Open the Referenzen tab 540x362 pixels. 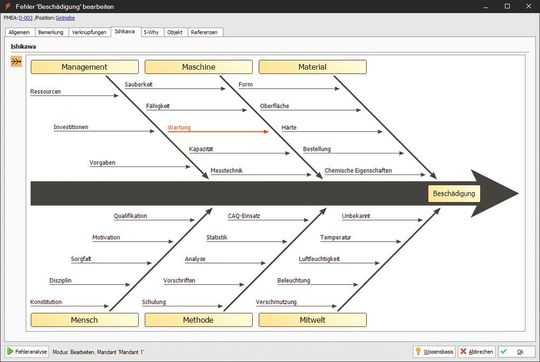click(204, 32)
